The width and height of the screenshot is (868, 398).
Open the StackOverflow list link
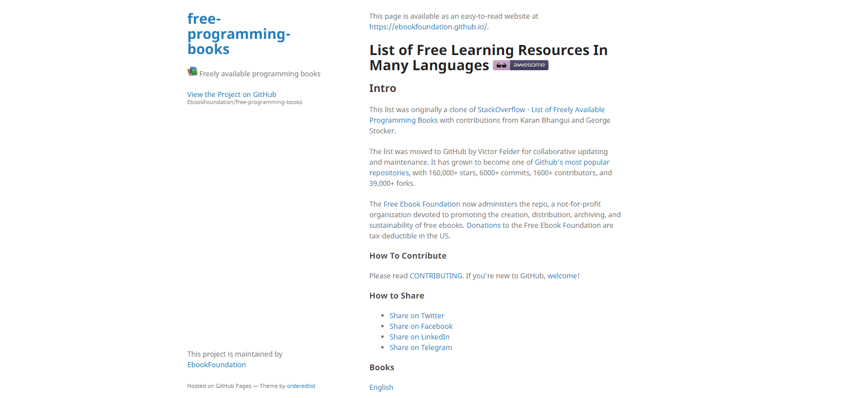point(487,115)
